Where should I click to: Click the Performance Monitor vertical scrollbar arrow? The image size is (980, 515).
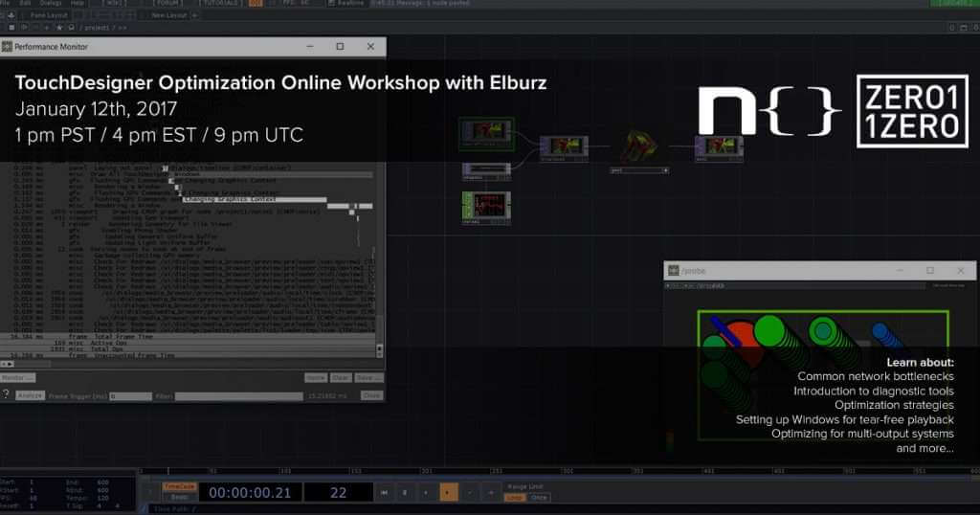pyautogui.click(x=379, y=348)
